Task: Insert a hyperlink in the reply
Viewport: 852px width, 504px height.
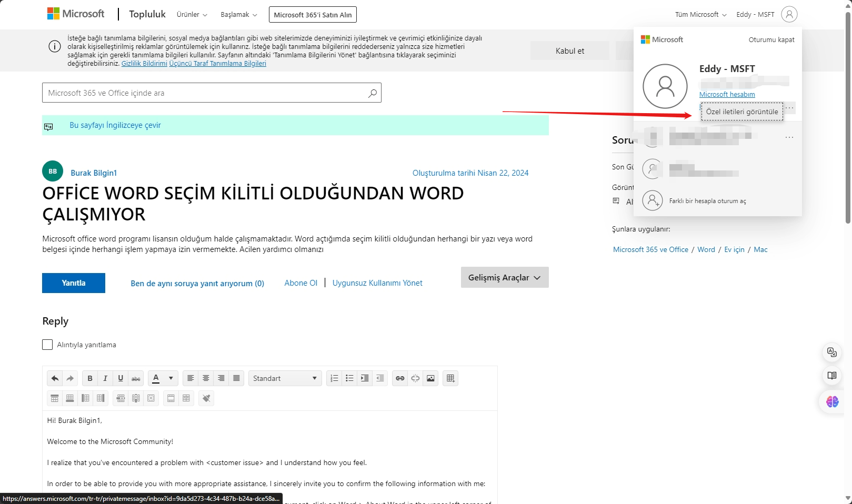Action: 400,378
